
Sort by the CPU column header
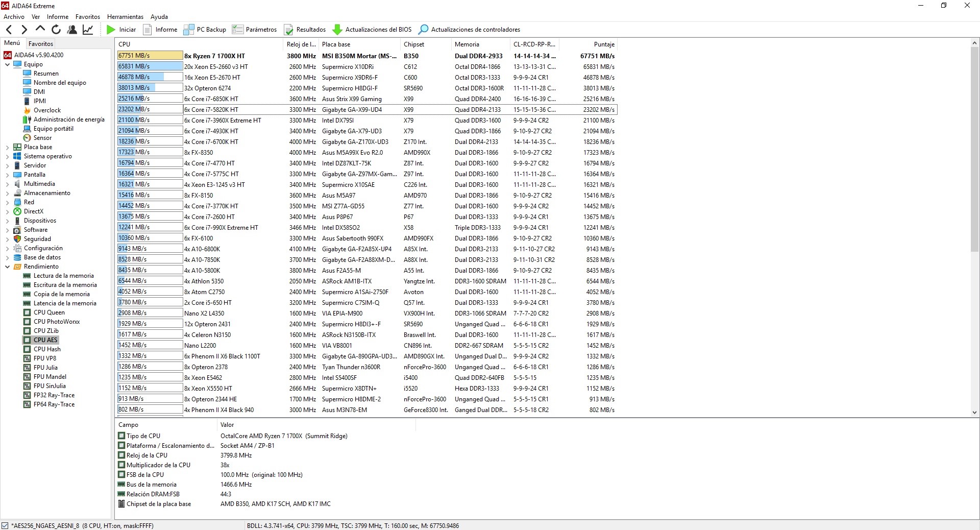(199, 44)
